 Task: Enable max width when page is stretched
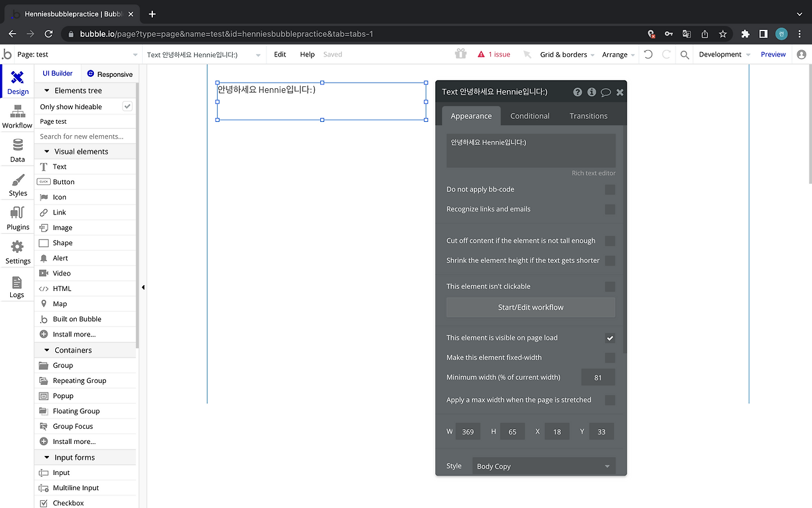(x=610, y=400)
